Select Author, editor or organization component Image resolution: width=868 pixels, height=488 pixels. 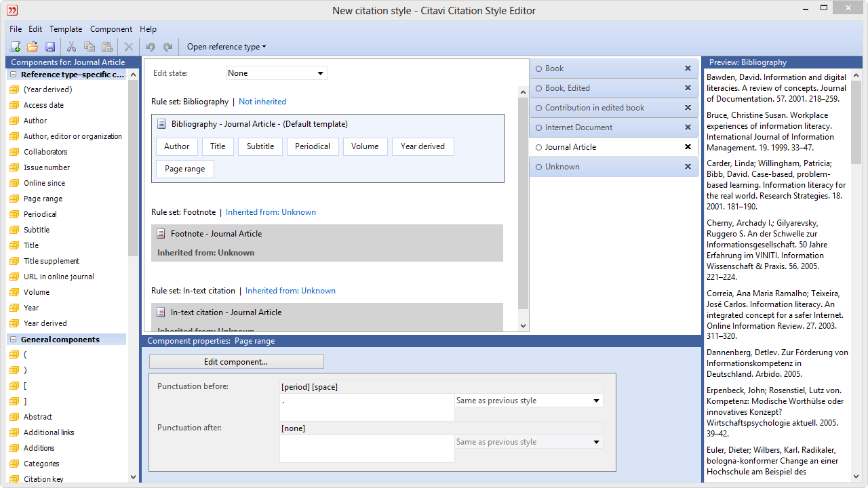pyautogui.click(x=73, y=136)
